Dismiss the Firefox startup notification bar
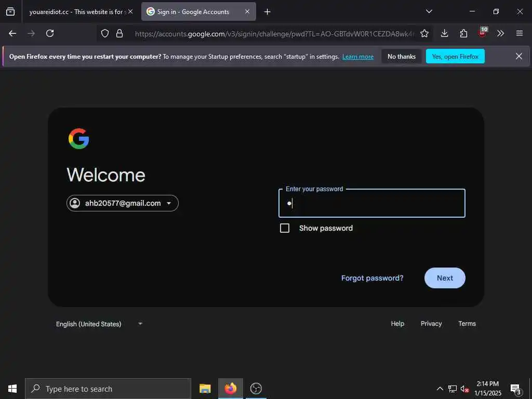This screenshot has width=532, height=399. pyautogui.click(x=519, y=56)
